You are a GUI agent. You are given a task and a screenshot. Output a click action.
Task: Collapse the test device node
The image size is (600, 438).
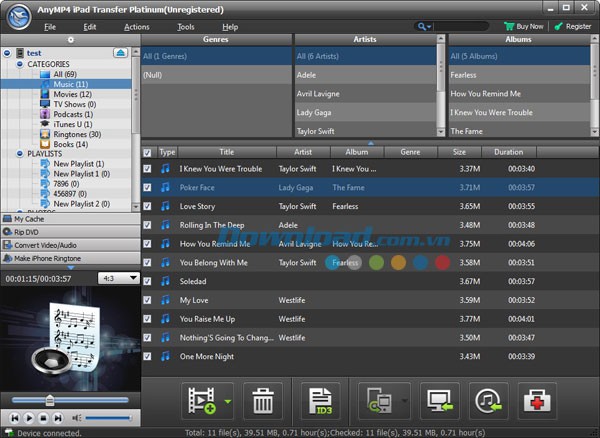(7, 53)
